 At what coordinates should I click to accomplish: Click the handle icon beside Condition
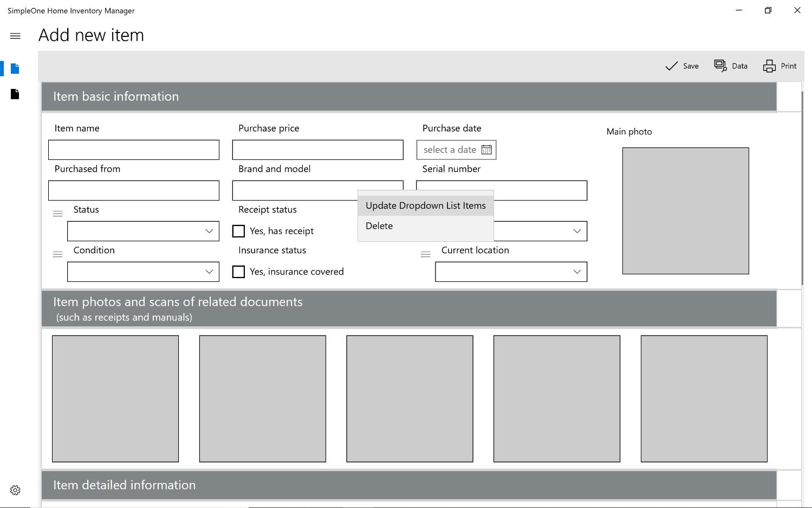[57, 254]
